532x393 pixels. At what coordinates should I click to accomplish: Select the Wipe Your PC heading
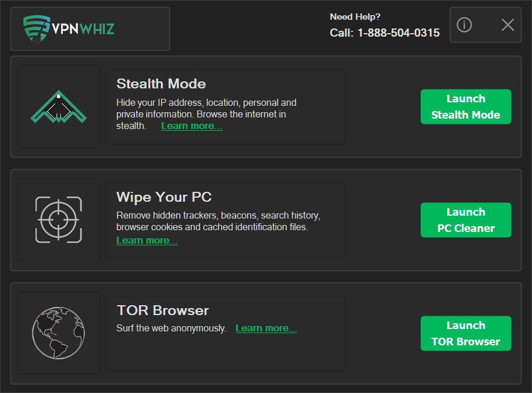164,197
